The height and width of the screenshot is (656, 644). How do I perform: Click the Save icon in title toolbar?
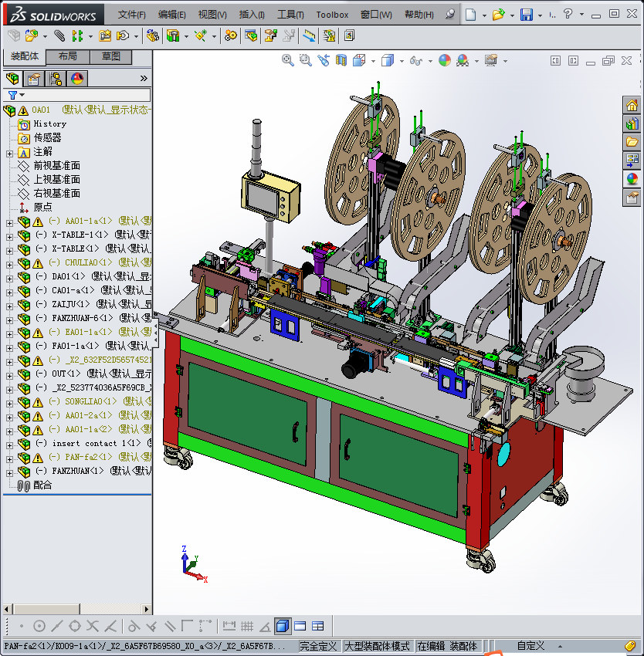[x=526, y=15]
